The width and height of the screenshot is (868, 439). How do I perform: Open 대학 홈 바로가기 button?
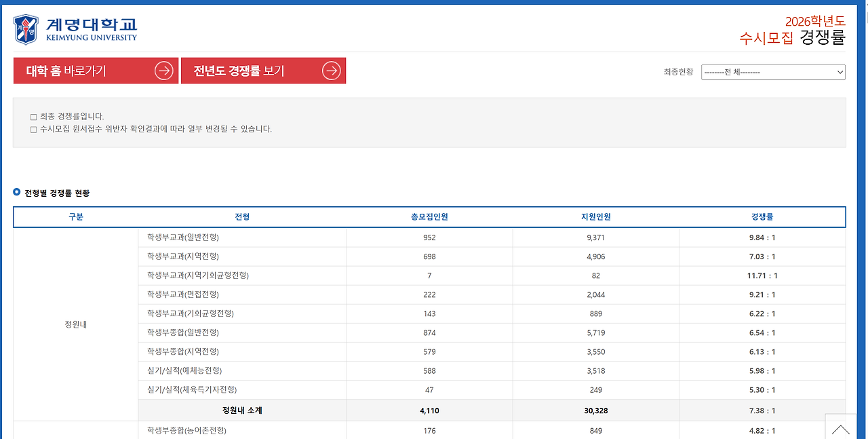click(x=96, y=71)
